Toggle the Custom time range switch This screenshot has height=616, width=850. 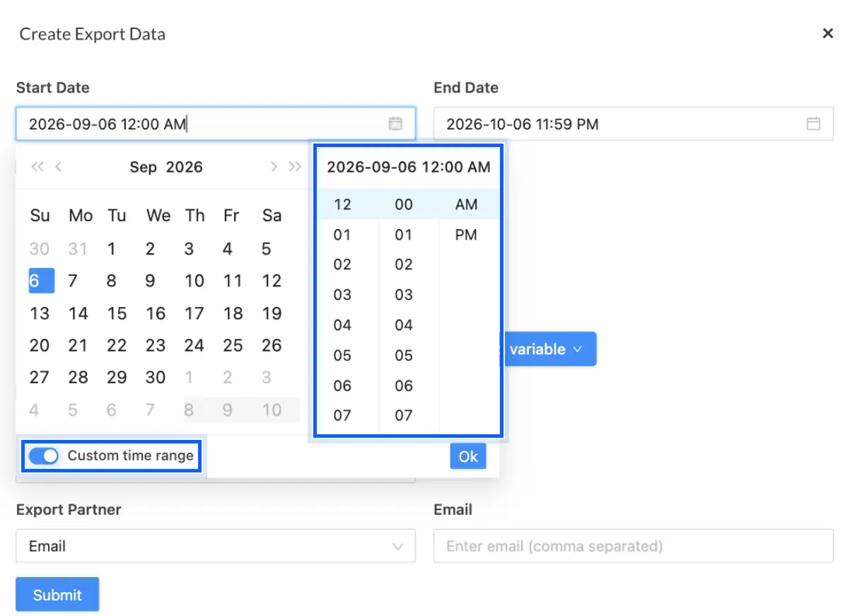(43, 455)
